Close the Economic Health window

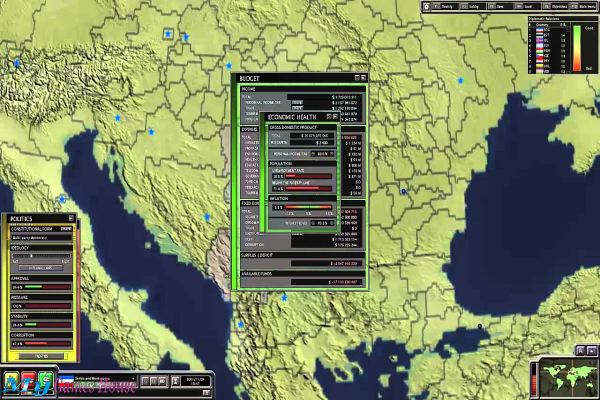pos(335,116)
